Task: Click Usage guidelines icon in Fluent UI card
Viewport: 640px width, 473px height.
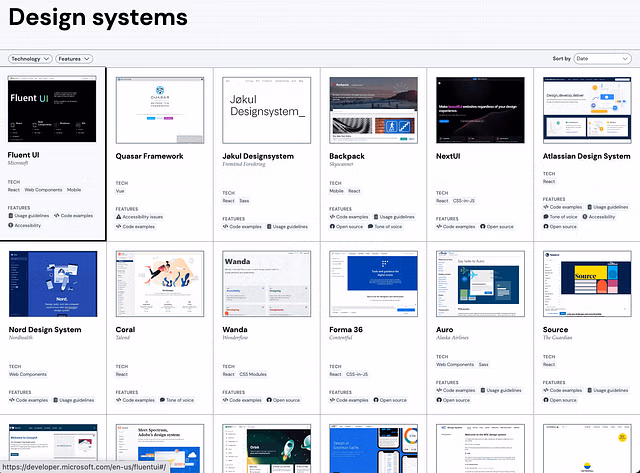Action: click(11, 215)
